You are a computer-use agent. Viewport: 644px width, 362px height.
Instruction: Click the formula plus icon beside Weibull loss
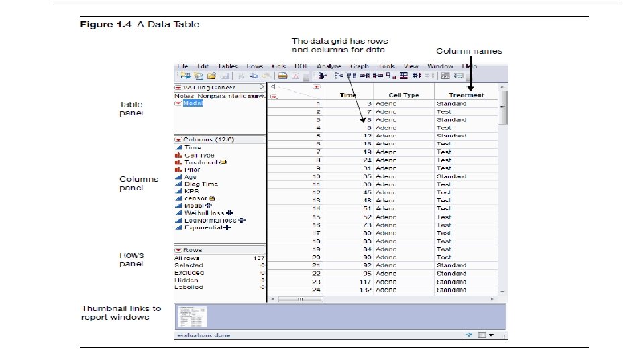tap(229, 213)
